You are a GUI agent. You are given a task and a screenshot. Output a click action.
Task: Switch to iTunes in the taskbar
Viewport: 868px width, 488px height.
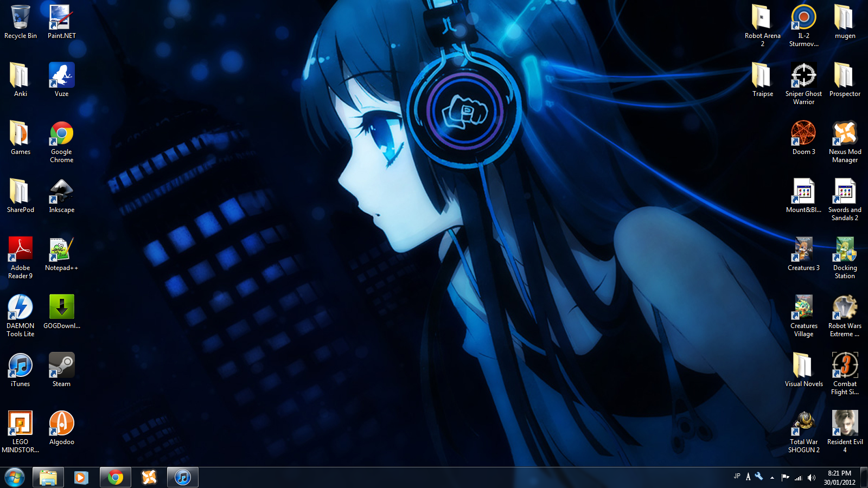182,477
